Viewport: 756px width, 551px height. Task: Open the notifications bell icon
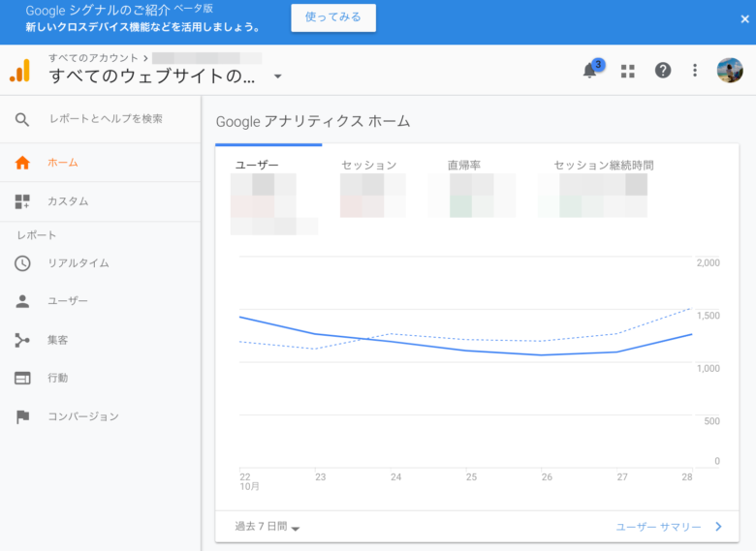click(589, 71)
